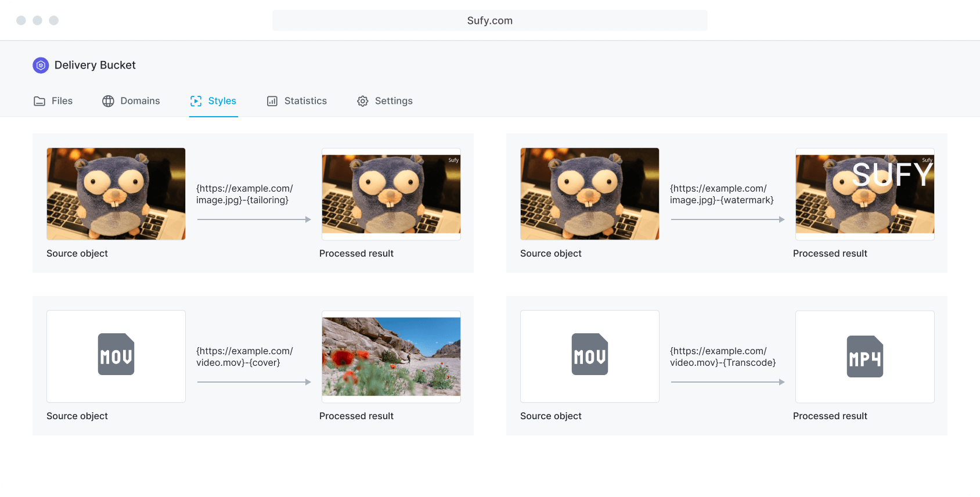Viewport: 980px width, 497px height.
Task: Click the Domains globe icon
Action: [108, 101]
